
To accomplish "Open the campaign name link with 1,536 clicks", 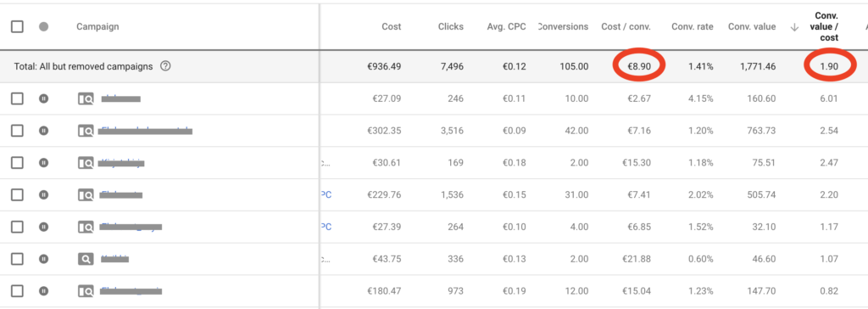I will 122,194.
